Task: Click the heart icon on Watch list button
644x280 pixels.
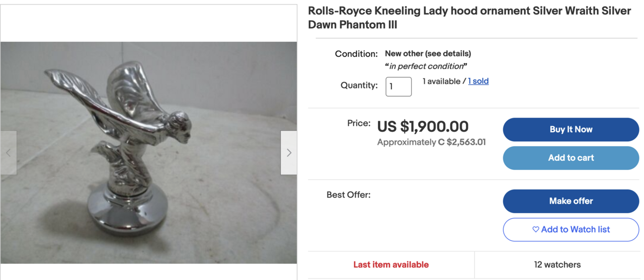Action: (x=536, y=230)
